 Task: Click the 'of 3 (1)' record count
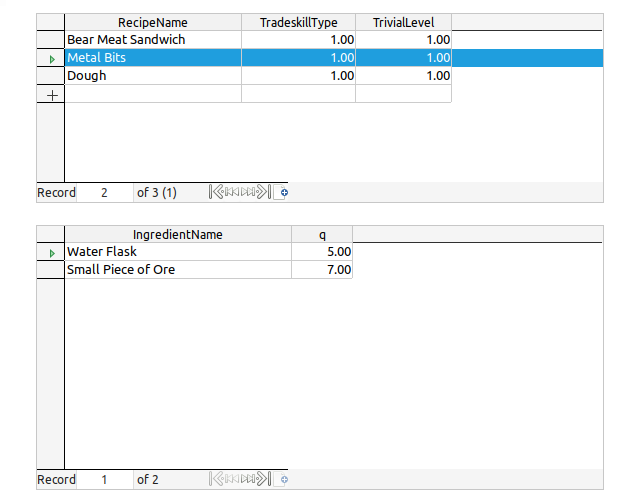157,193
